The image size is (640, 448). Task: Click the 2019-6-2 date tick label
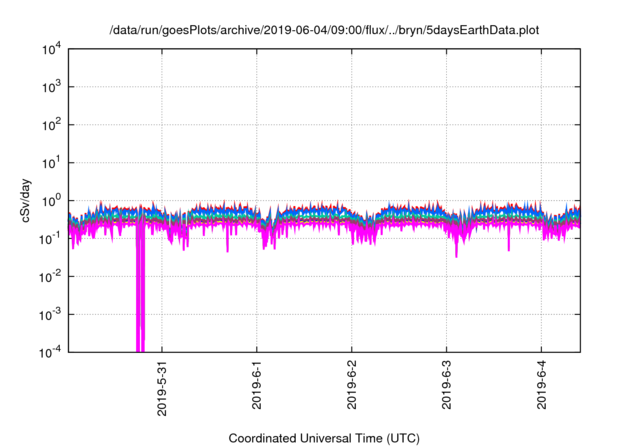point(351,384)
